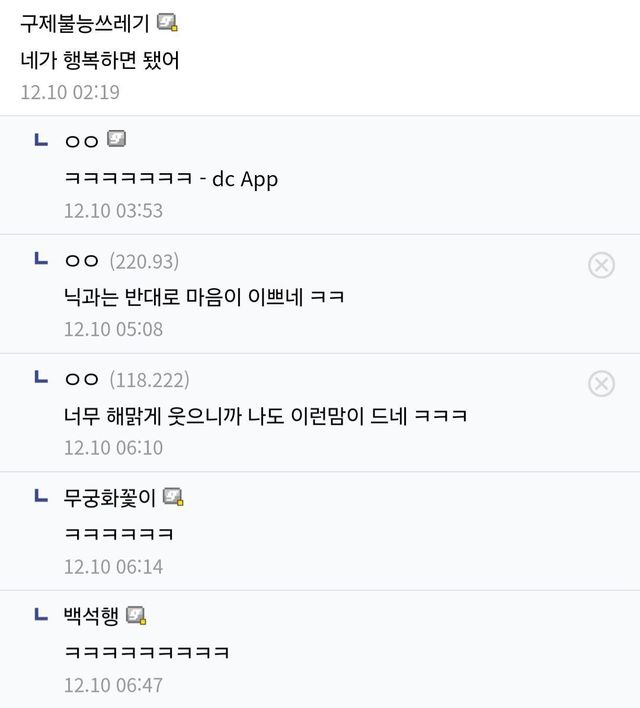Open the gallog icon next to 무궁화꽃이
The height and width of the screenshot is (708, 640).
[x=174, y=497]
